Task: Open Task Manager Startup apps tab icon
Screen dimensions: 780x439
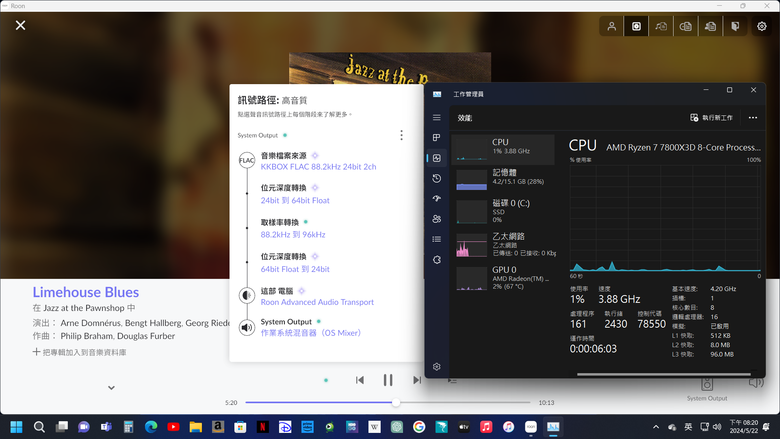Action: pyautogui.click(x=437, y=198)
